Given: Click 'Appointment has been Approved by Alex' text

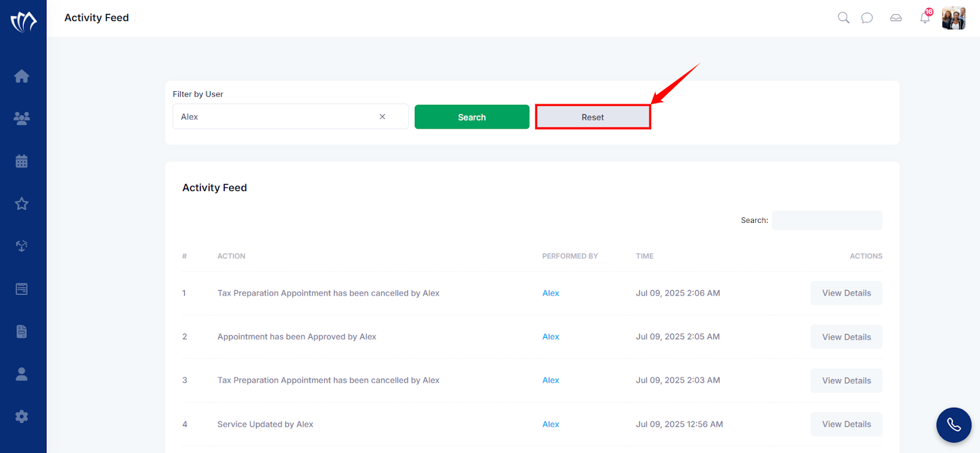Looking at the screenshot, I should 297,337.
